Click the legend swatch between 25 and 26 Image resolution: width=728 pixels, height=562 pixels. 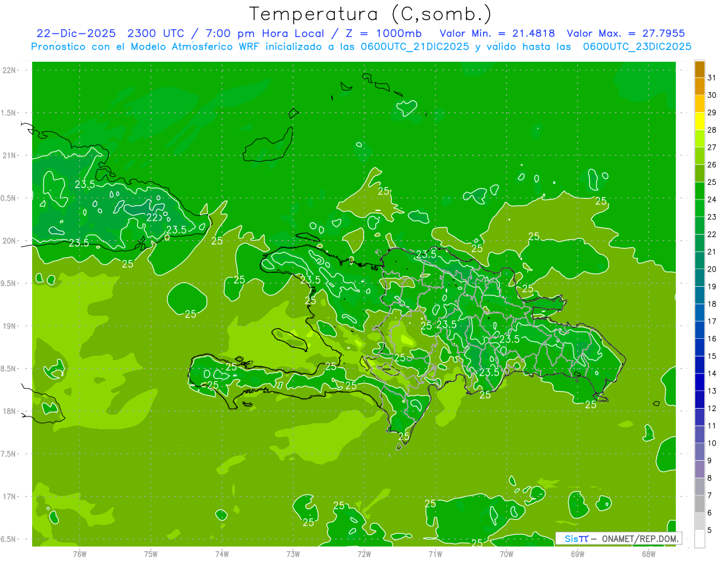[x=699, y=173]
